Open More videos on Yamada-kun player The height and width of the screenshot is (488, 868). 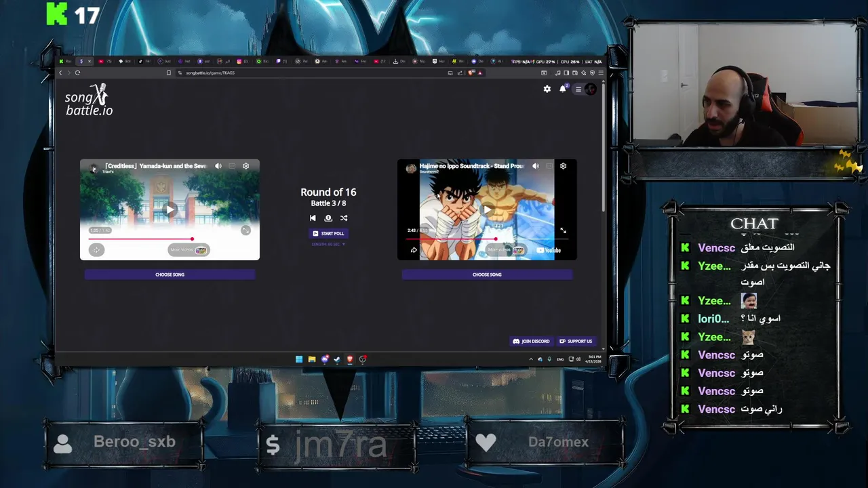[x=189, y=250]
